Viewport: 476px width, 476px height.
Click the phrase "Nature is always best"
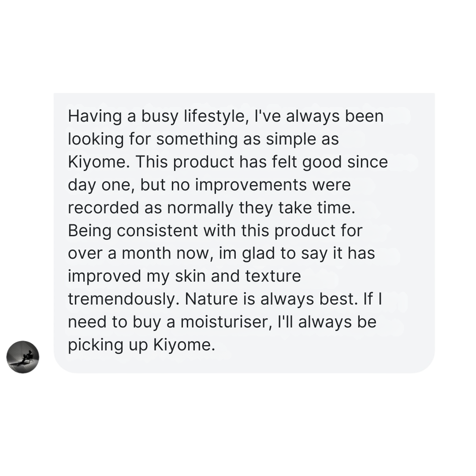(269, 299)
